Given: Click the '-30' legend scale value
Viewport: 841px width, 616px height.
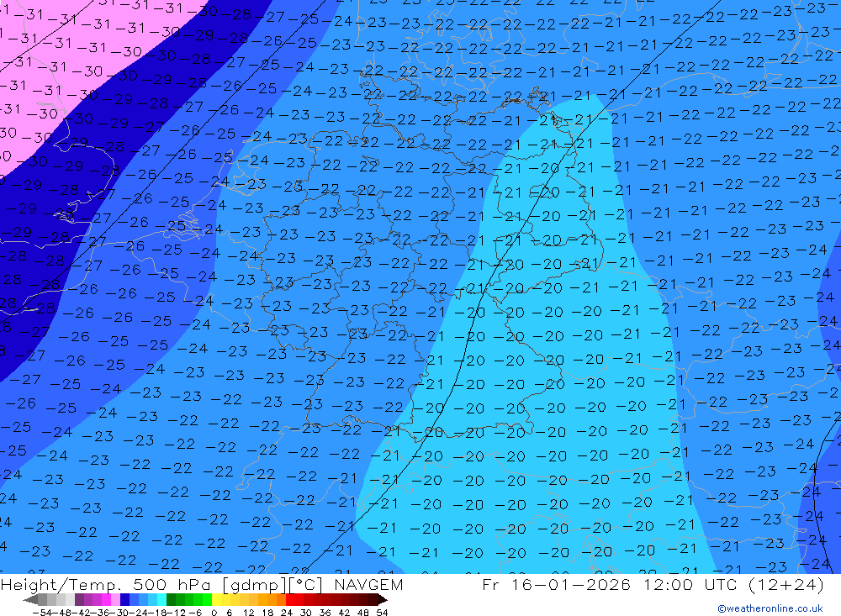Looking at the screenshot, I should point(119,613).
